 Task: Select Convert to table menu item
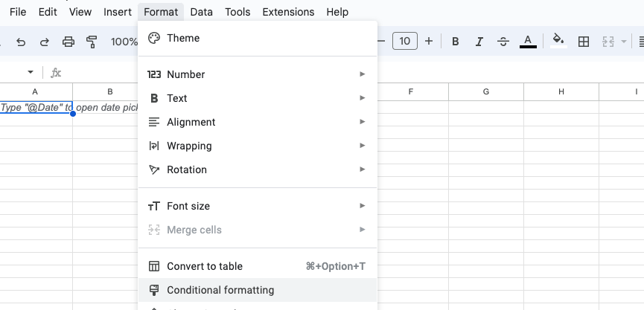pos(258,266)
